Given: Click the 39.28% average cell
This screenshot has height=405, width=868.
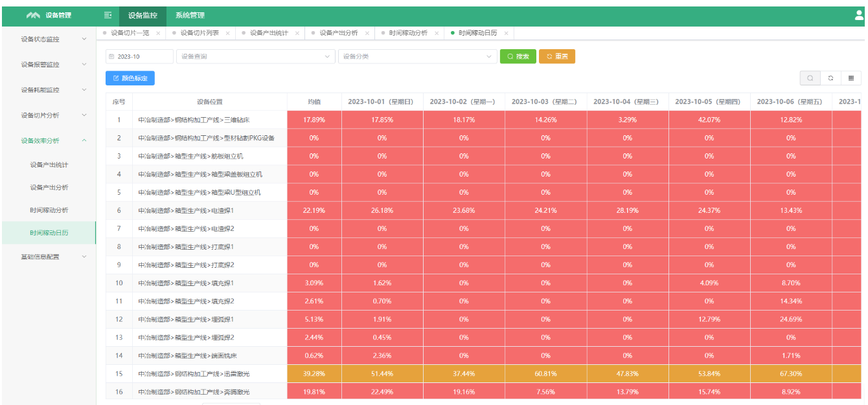Looking at the screenshot, I should pos(314,373).
